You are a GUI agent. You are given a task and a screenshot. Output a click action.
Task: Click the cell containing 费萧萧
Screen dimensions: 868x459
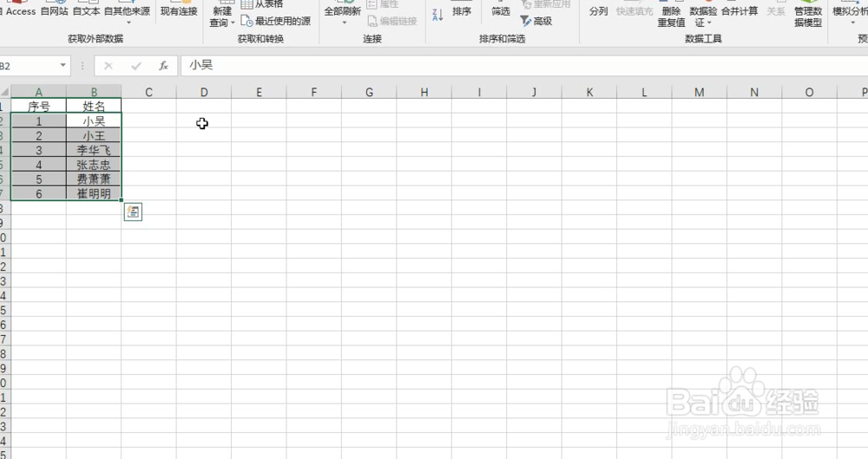click(94, 179)
